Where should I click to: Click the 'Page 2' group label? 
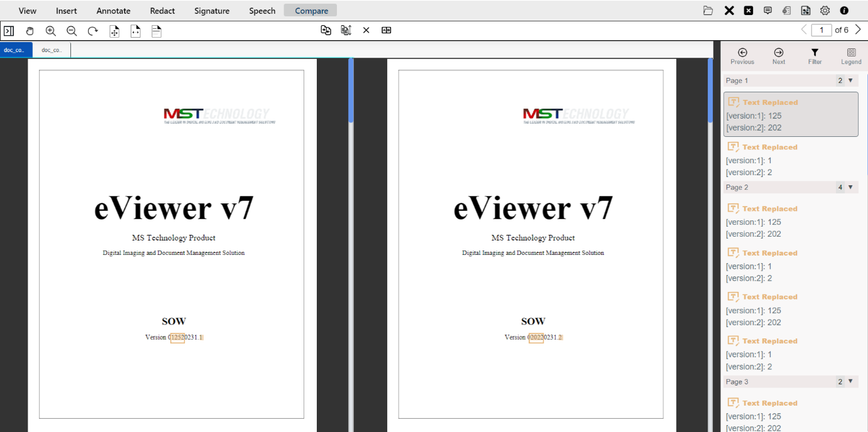737,187
